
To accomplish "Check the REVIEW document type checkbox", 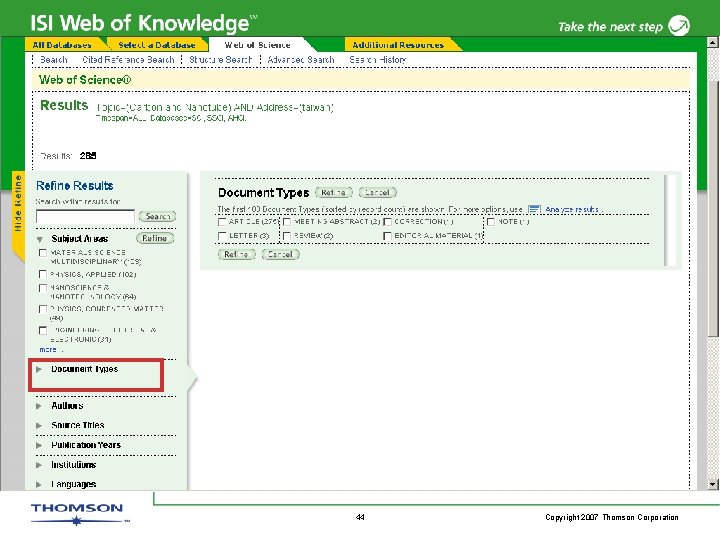I will coord(287,236).
